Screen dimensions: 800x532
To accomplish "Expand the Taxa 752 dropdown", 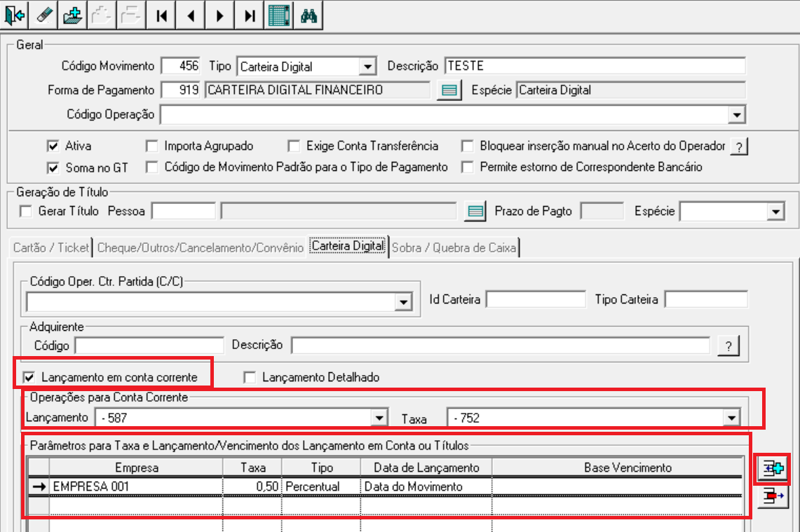I will 731,418.
